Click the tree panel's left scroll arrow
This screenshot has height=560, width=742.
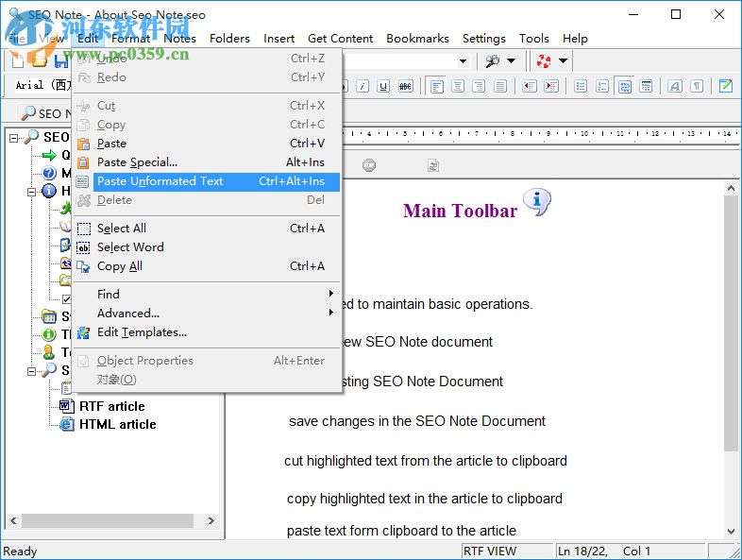(x=13, y=520)
